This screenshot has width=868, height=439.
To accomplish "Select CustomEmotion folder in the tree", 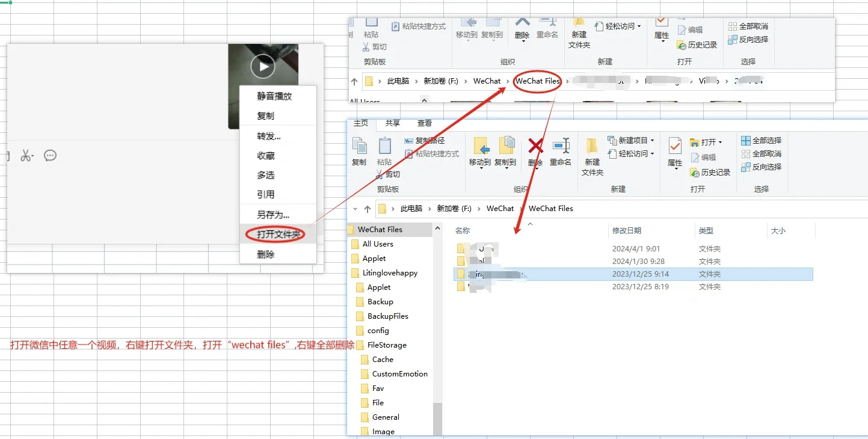I will (x=399, y=374).
